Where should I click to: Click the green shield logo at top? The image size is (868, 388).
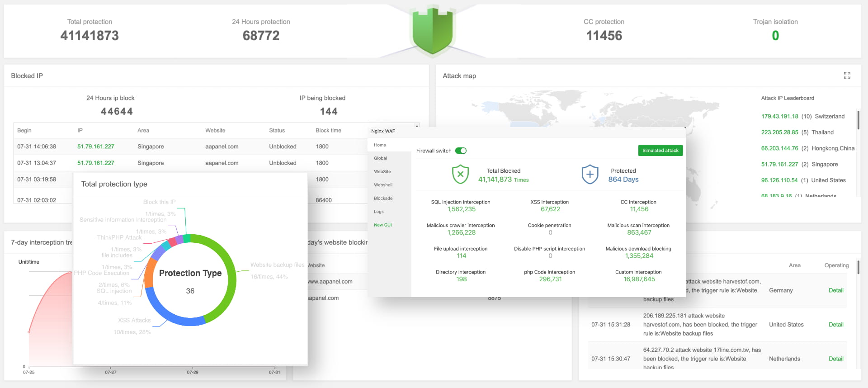(432, 30)
